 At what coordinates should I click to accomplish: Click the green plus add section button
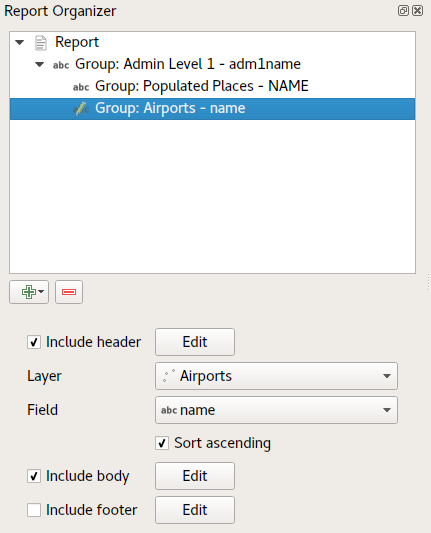[29, 292]
